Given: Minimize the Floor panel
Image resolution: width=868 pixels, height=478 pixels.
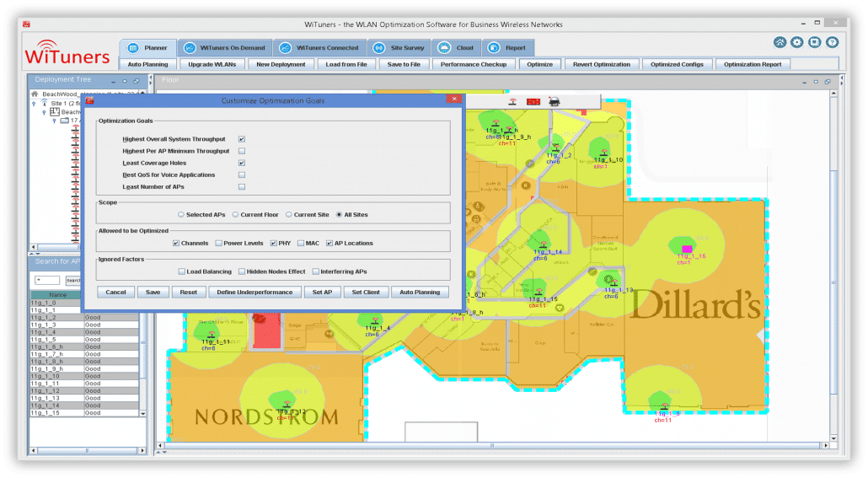Looking at the screenshot, I should 804,82.
